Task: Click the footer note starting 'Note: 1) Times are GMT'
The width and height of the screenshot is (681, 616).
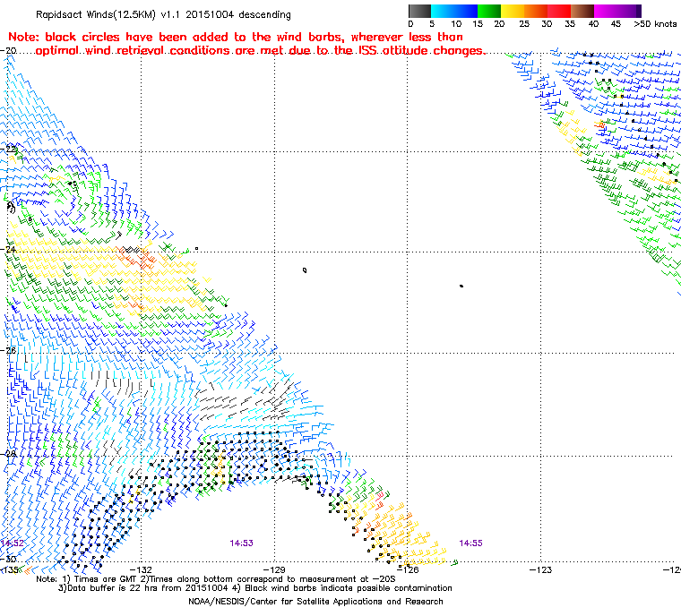Action: coord(216,579)
